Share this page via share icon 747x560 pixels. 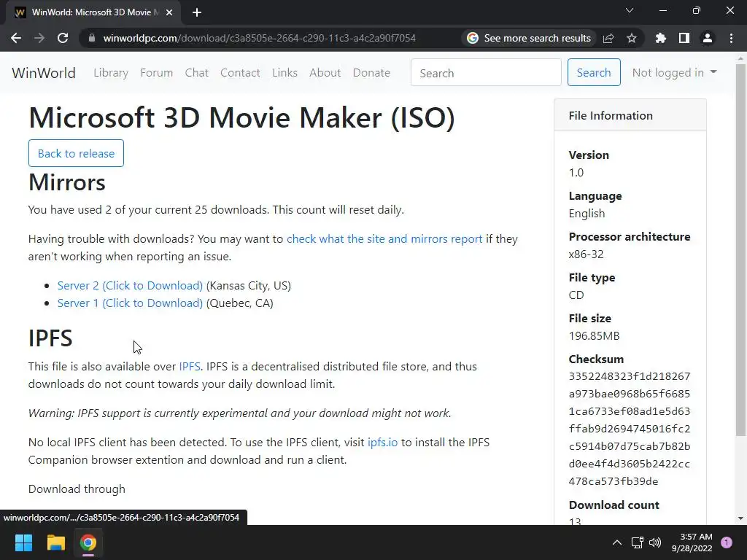coord(608,38)
